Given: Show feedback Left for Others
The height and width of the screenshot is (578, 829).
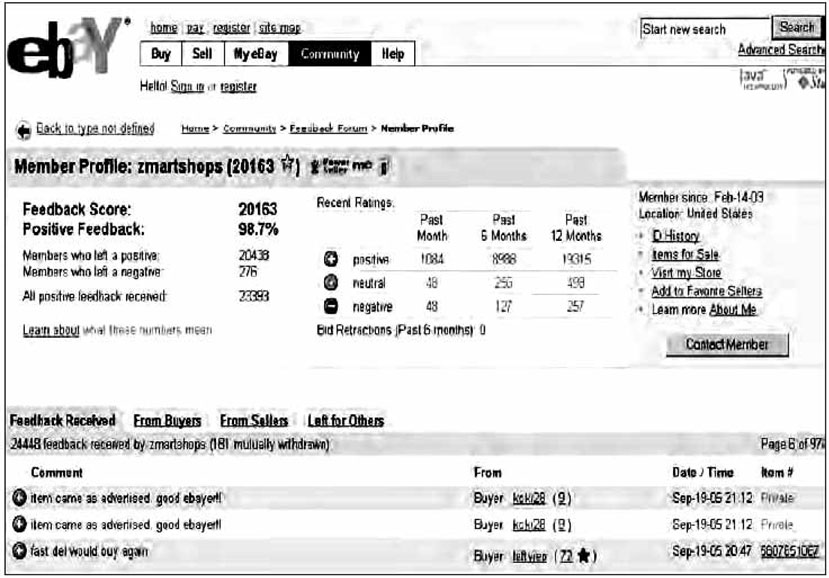Looking at the screenshot, I should click(345, 421).
